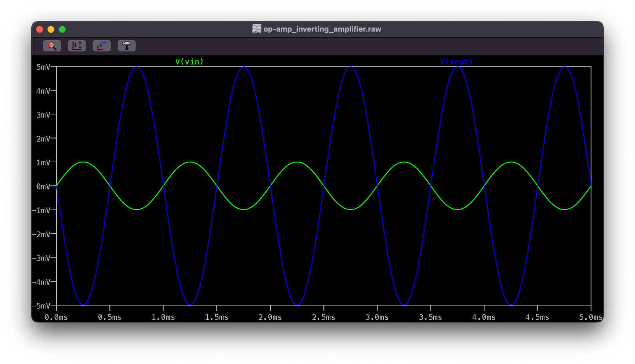Click the zoom-to-fit magnifier icon
The width and height of the screenshot is (635, 364).
click(x=52, y=46)
